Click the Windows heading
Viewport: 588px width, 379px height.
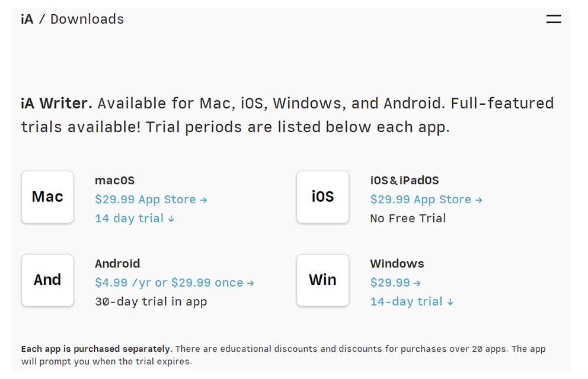[x=397, y=264]
